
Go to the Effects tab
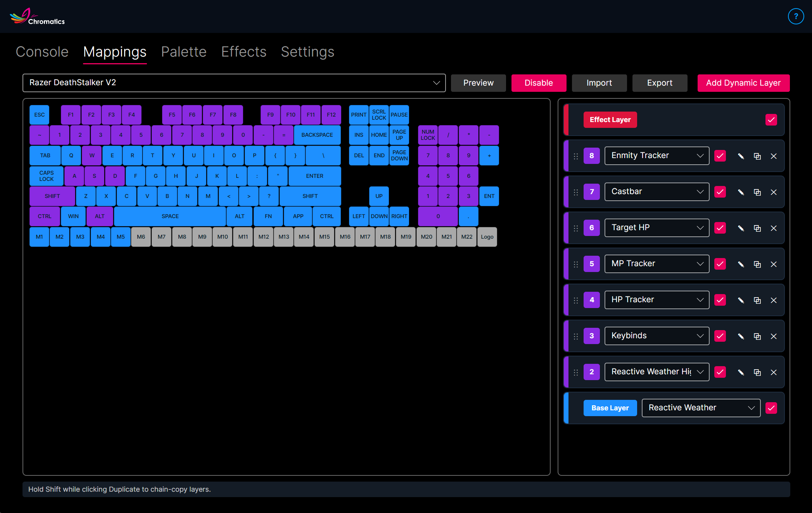(x=244, y=52)
